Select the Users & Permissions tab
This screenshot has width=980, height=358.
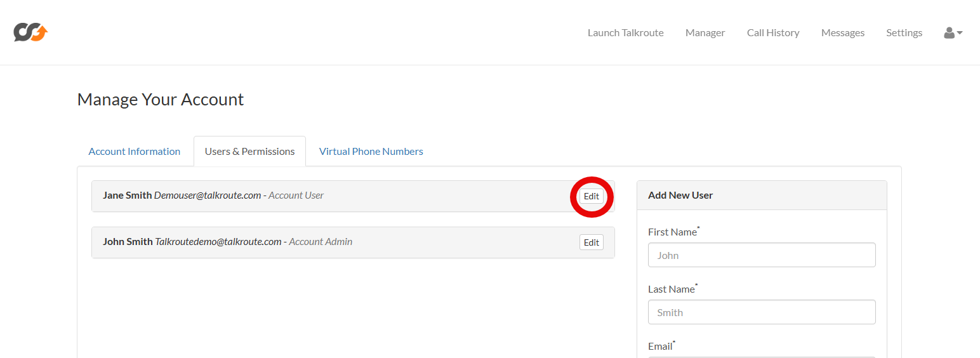point(249,152)
